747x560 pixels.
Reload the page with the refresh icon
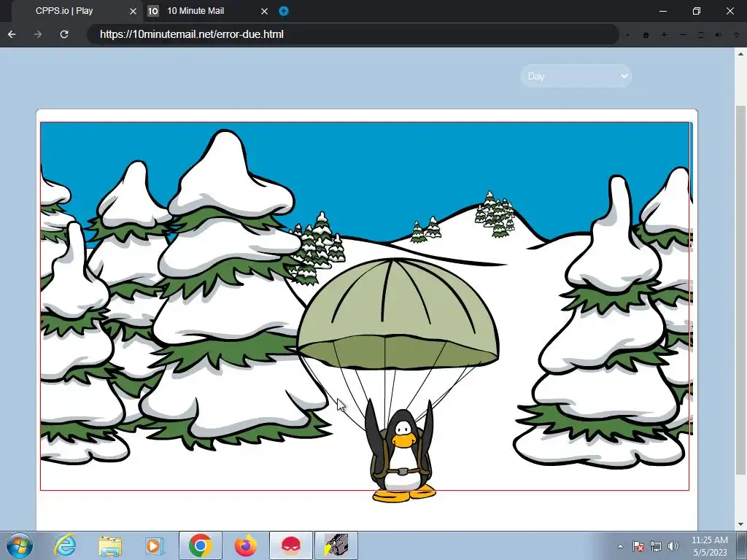coord(64,34)
